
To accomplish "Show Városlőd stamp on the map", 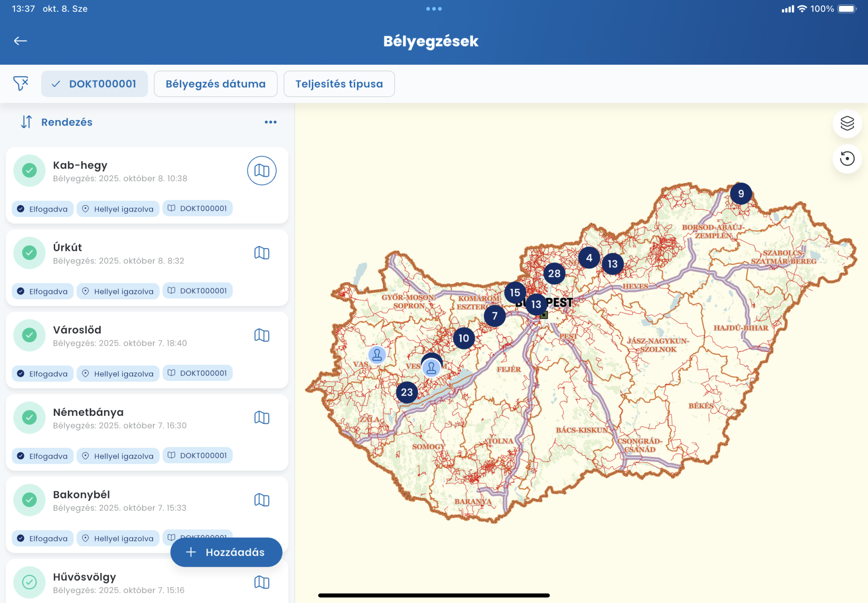I will point(261,335).
